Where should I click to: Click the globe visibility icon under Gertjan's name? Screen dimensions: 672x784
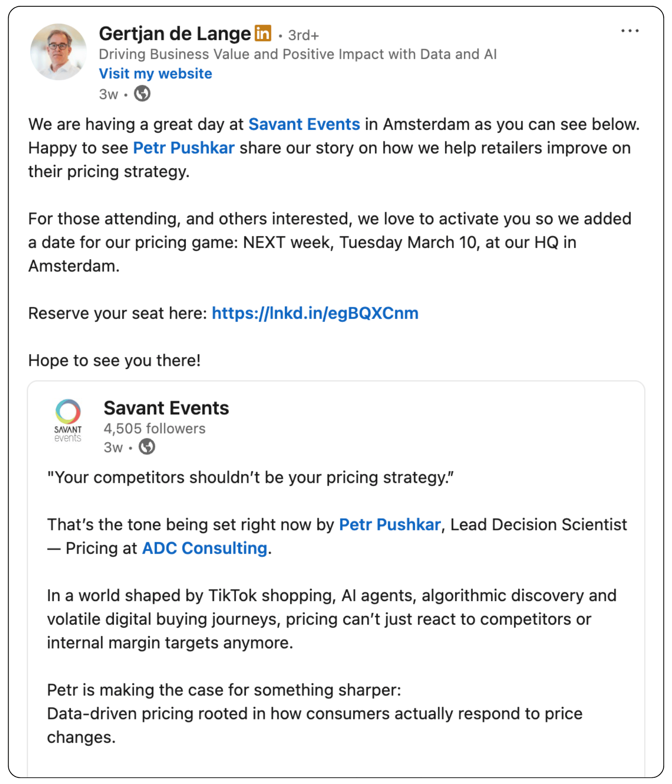coord(142,94)
